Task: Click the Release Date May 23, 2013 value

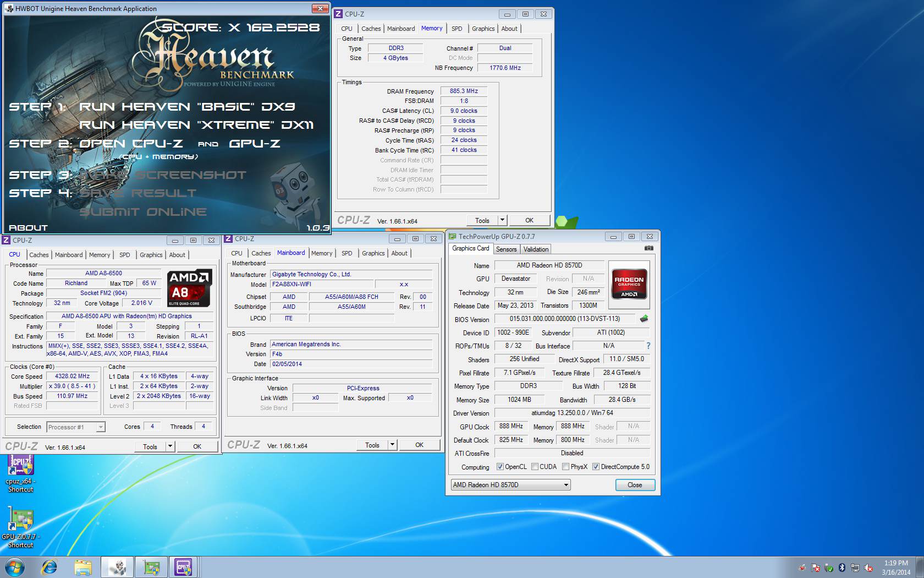Action: [515, 306]
